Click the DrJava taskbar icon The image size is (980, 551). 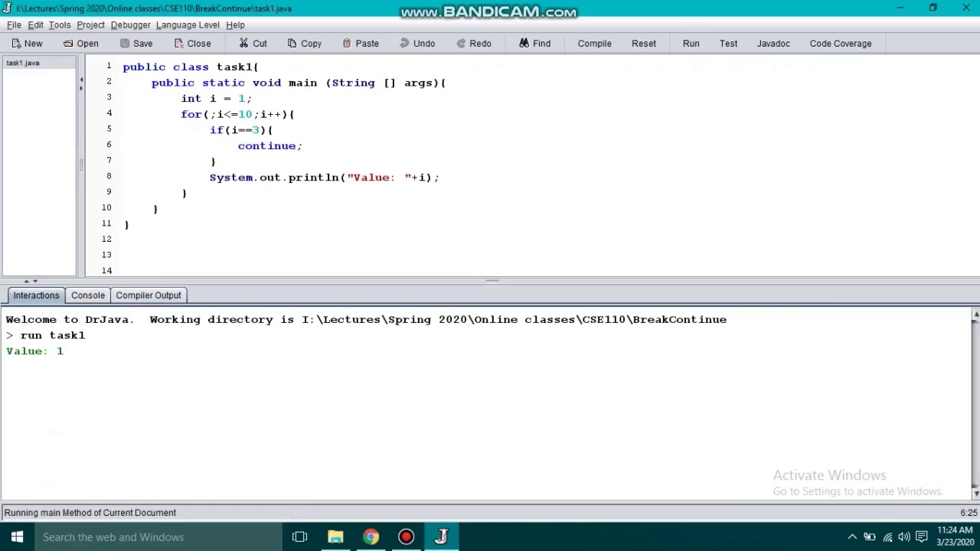tap(442, 537)
